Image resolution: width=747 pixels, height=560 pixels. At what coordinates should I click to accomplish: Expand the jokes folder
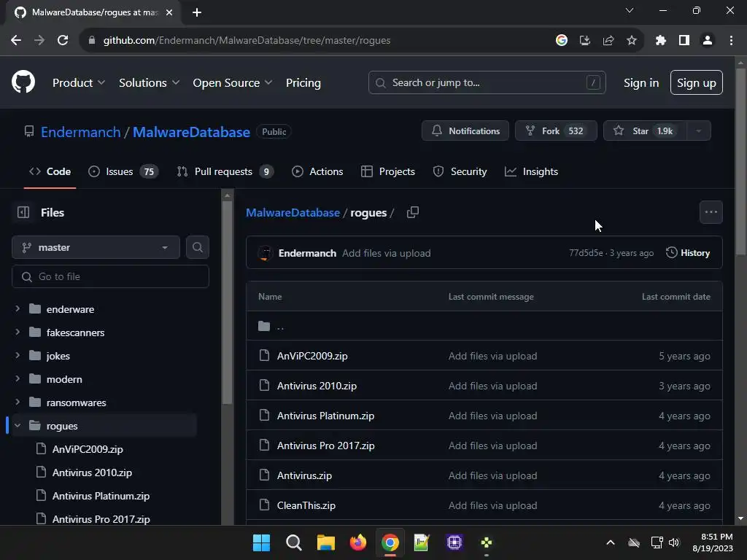pos(18,355)
